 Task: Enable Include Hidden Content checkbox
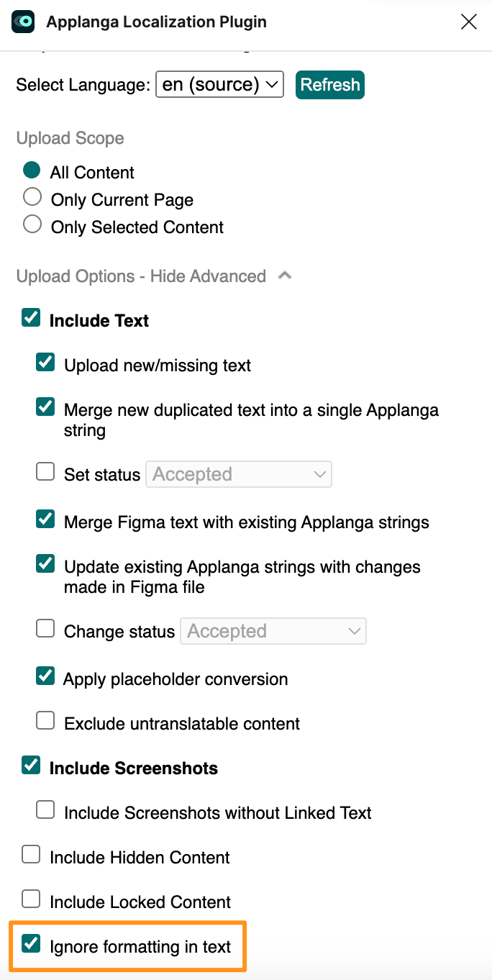tap(31, 855)
